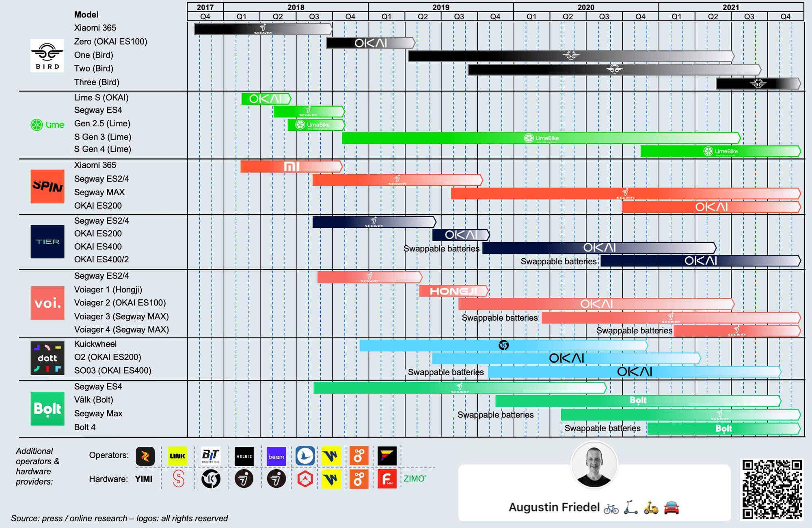Image resolution: width=812 pixels, height=528 pixels.
Task: Click the orange logo in Hardware row
Action: [359, 479]
